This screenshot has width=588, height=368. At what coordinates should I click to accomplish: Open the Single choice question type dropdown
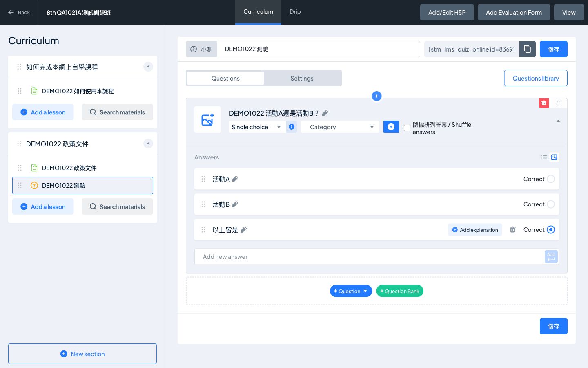click(256, 127)
